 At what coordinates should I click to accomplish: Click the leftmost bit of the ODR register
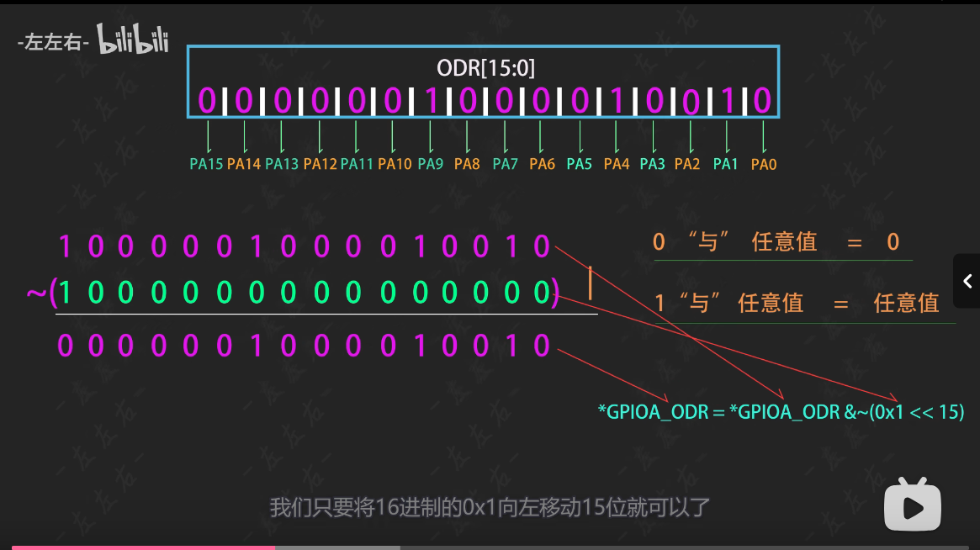[207, 101]
